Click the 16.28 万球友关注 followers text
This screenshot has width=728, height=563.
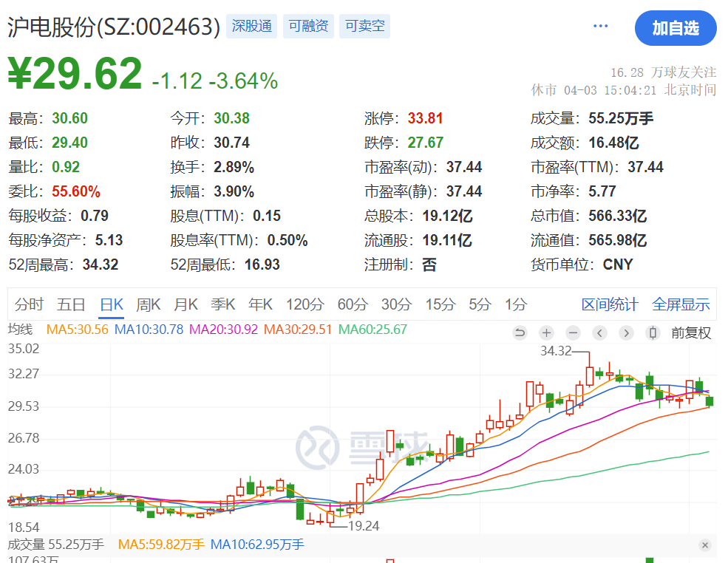click(x=664, y=72)
